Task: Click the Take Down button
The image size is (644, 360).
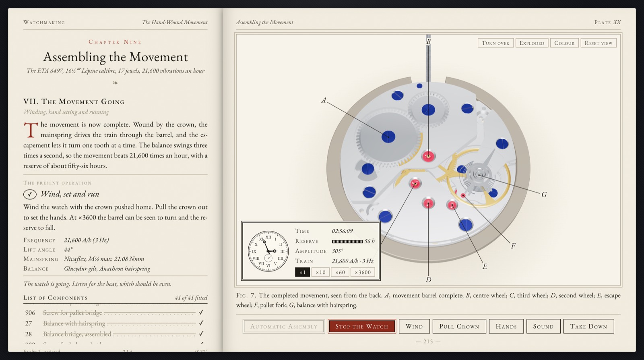Action: (x=588, y=326)
